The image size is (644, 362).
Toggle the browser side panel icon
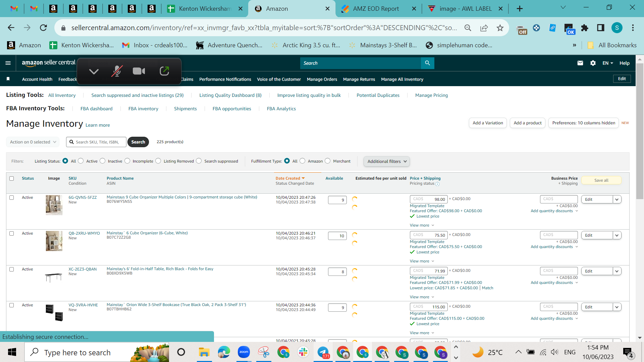pos(601,28)
